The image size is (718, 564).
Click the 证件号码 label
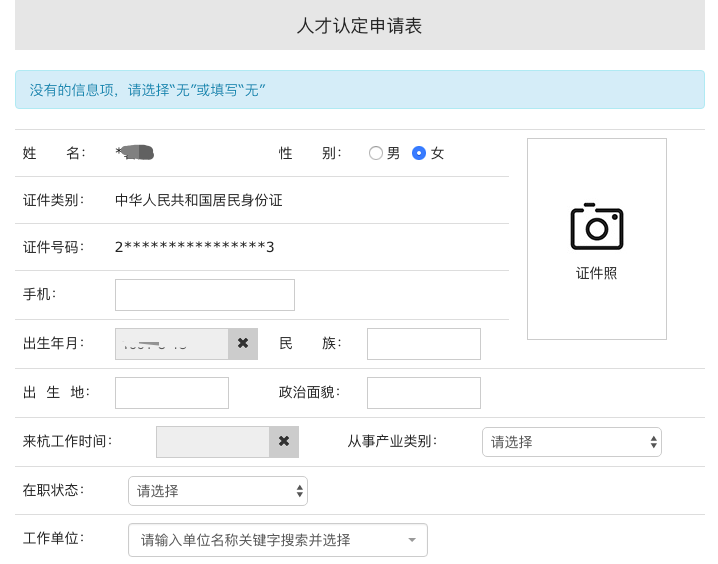pos(54,247)
